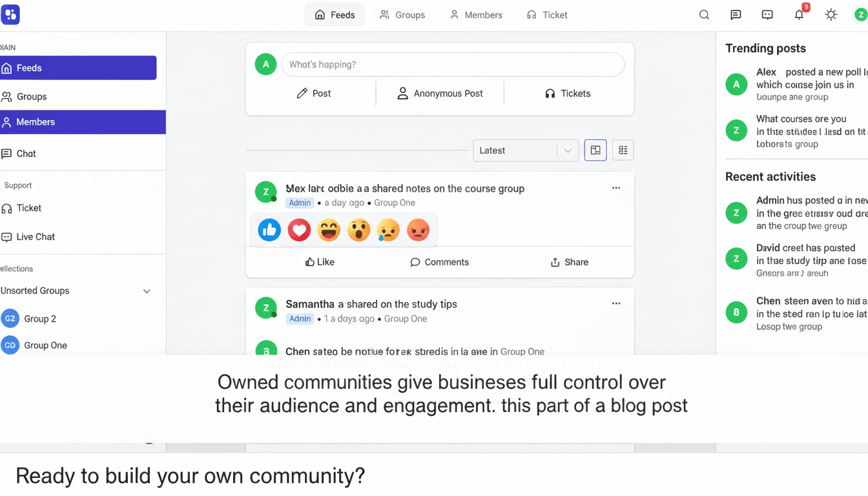This screenshot has height=496, width=868.
Task: React with red heart emoji
Action: (299, 230)
